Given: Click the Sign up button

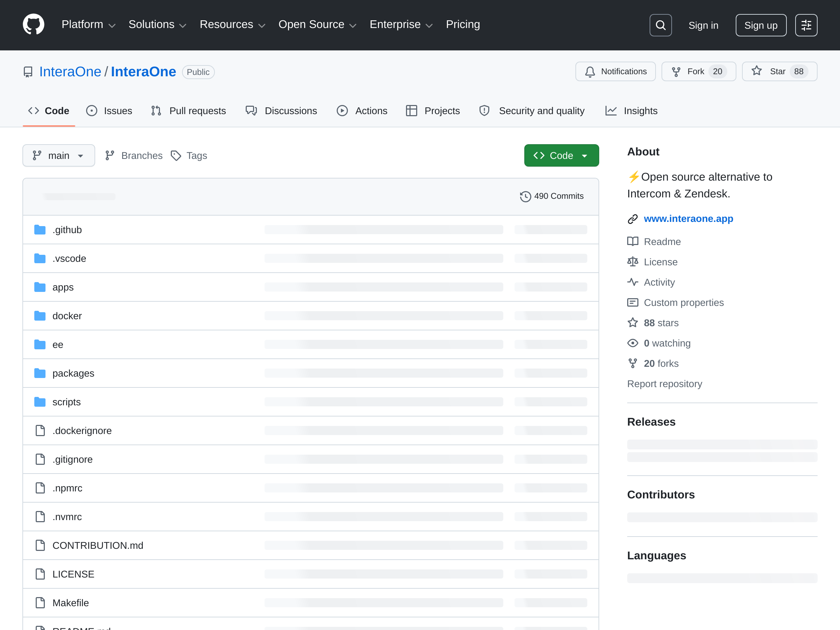Looking at the screenshot, I should click(761, 25).
